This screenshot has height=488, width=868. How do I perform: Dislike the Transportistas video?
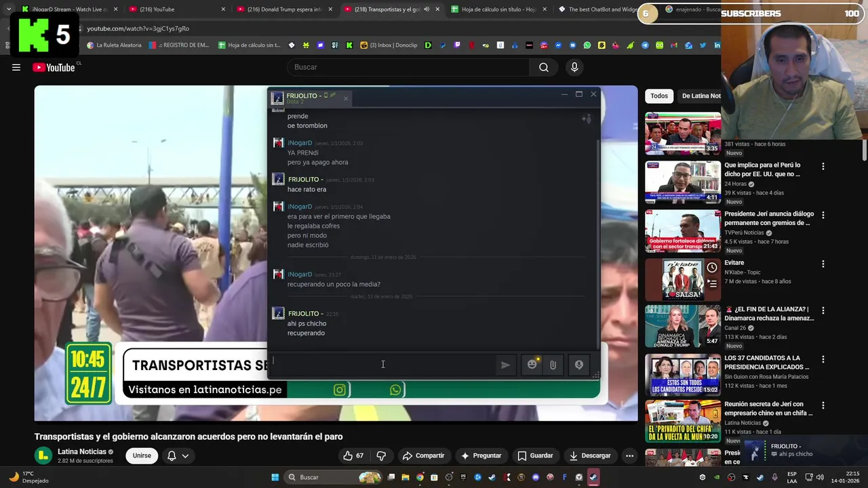(x=381, y=455)
